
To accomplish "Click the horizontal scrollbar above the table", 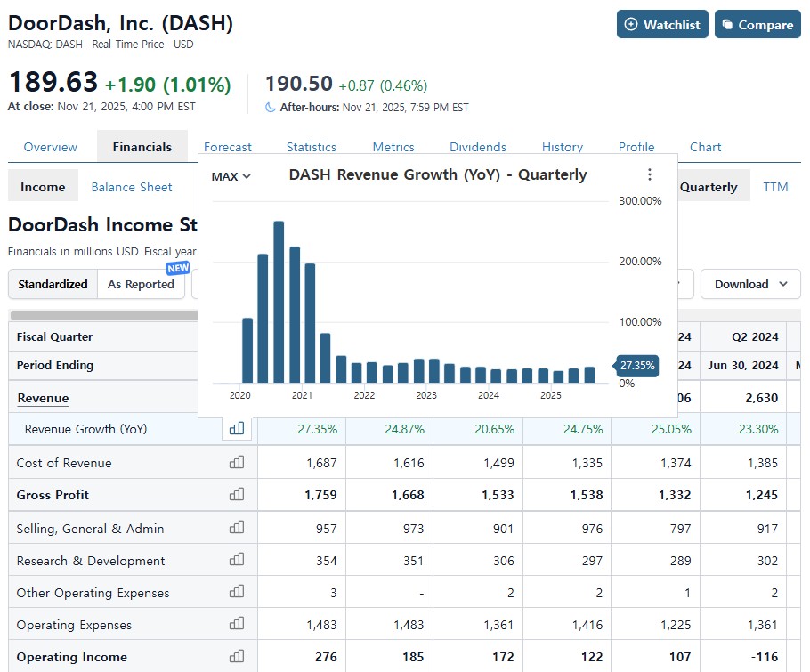I will click(x=103, y=315).
